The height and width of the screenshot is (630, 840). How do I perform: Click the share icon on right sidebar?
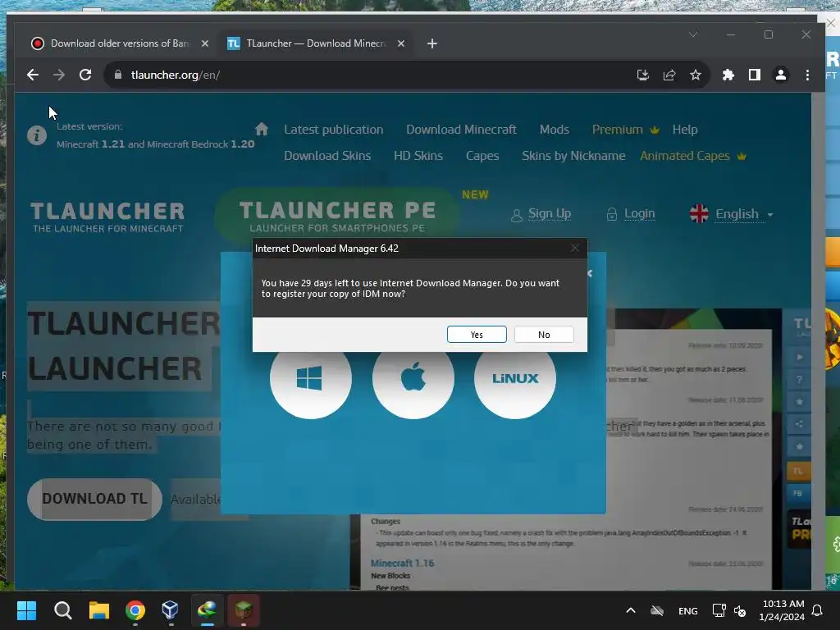coord(799,424)
